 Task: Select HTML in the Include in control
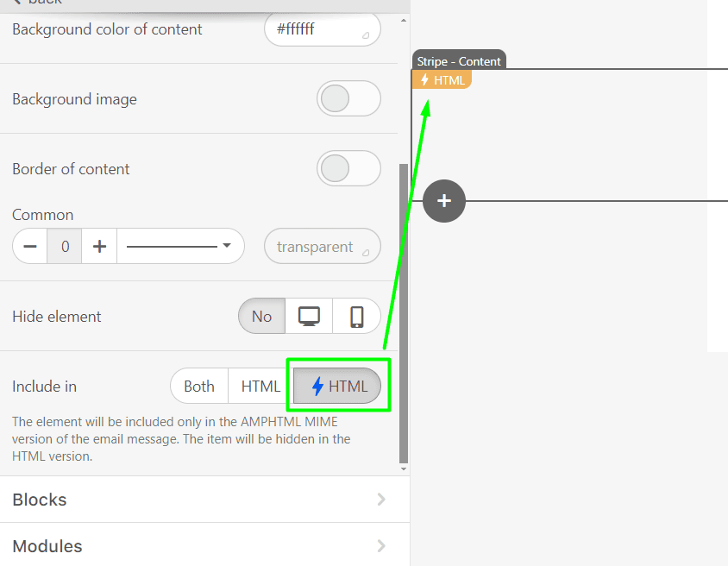click(x=260, y=386)
